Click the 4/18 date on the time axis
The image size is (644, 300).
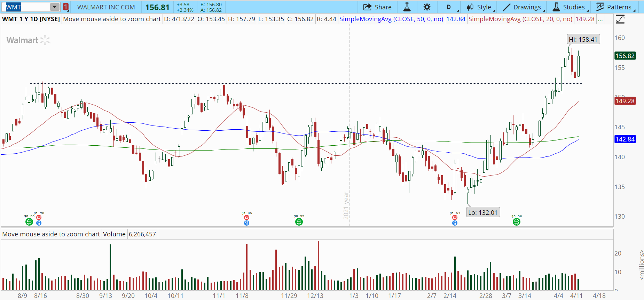(599, 295)
